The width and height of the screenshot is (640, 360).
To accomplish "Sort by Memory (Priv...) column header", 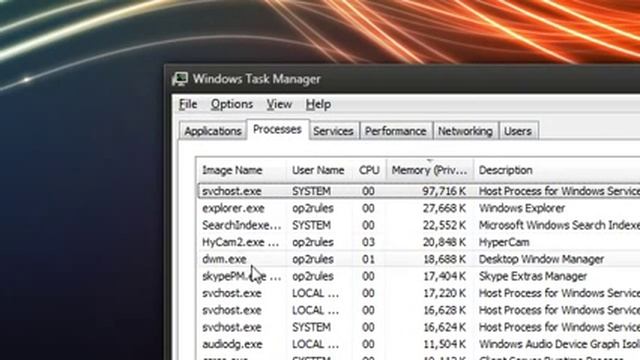I will 430,170.
